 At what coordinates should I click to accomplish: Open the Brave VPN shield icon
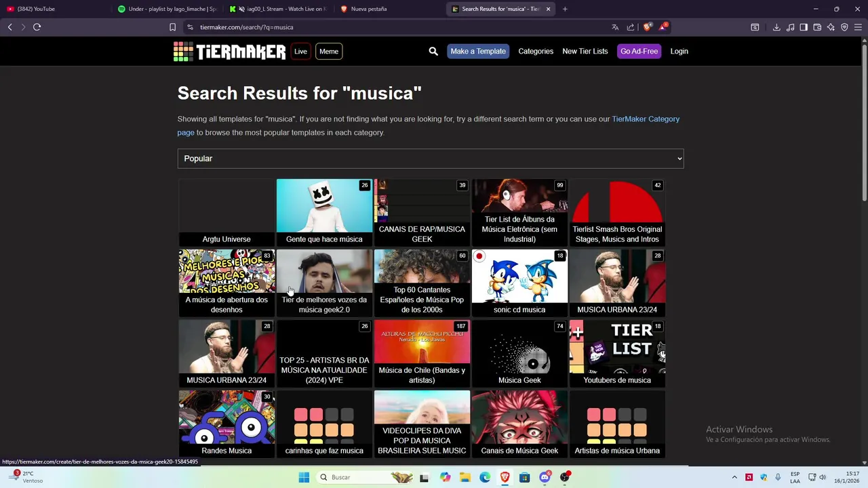coord(844,27)
